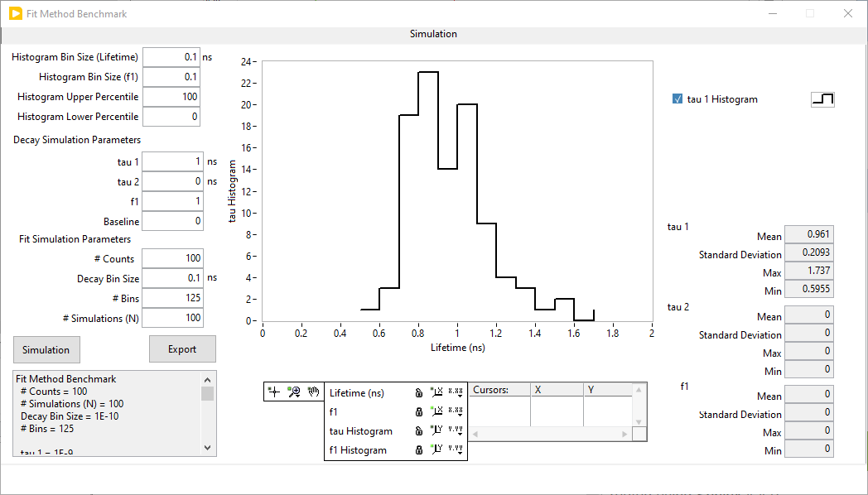Run the Simulation button
The width and height of the screenshot is (868, 495).
tap(46, 349)
